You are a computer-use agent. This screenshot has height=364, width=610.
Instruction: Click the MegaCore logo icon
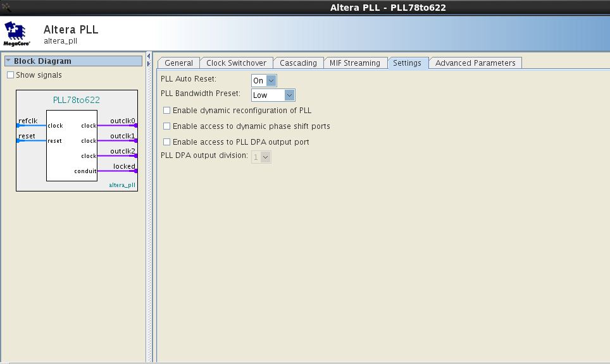pyautogui.click(x=16, y=33)
